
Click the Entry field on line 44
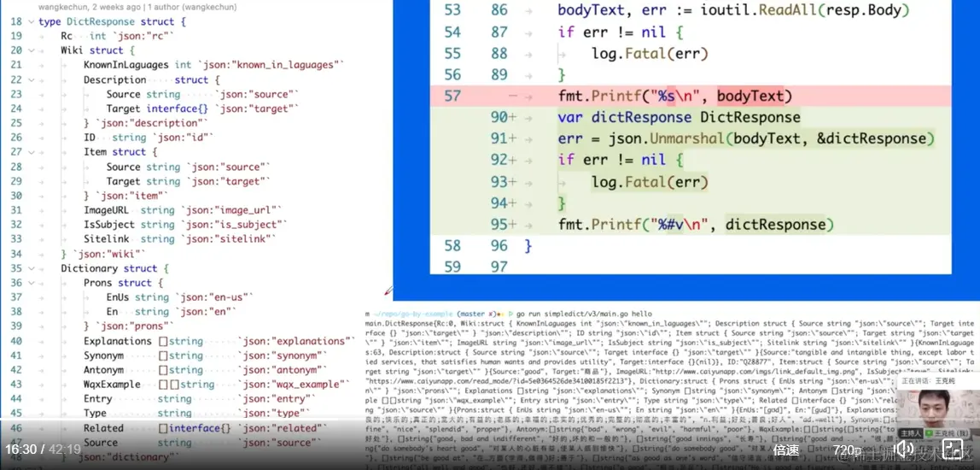click(97, 399)
